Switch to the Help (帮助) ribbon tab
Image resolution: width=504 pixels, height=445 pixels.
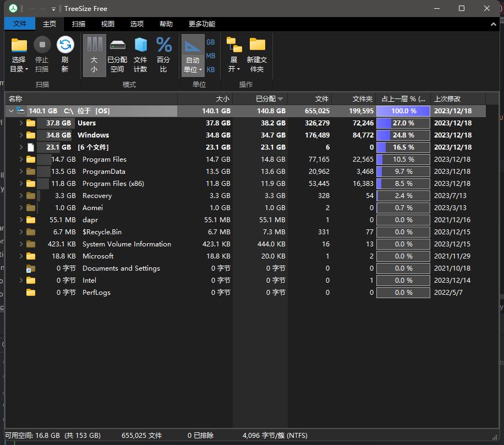coord(166,24)
